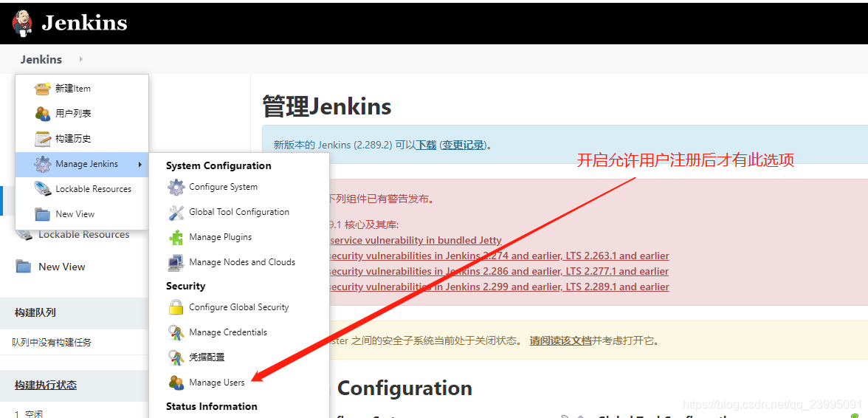Click the 新建Item box icon
The width and height of the screenshot is (868, 418).
pos(43,88)
